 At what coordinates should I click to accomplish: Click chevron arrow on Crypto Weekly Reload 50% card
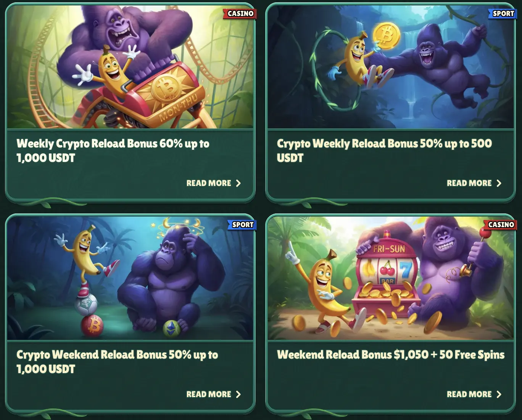(x=499, y=183)
